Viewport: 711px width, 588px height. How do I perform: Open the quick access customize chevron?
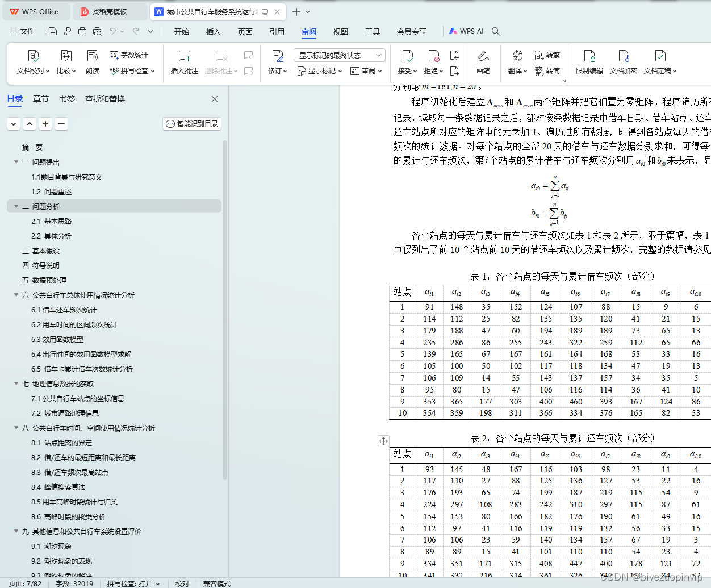click(x=150, y=31)
